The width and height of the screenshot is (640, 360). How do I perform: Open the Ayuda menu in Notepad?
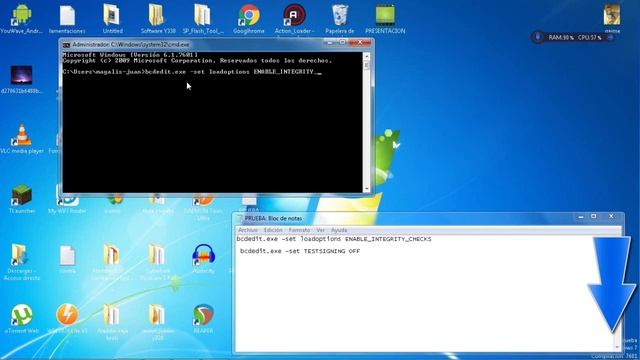coord(339,230)
